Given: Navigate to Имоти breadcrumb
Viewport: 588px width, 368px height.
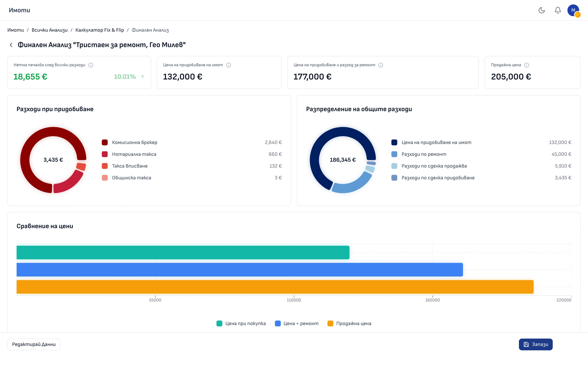Looking at the screenshot, I should pos(15,30).
